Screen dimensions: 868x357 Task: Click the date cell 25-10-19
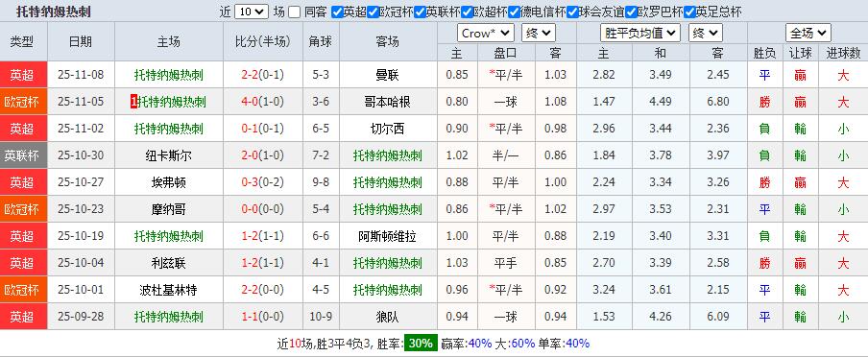pos(81,236)
